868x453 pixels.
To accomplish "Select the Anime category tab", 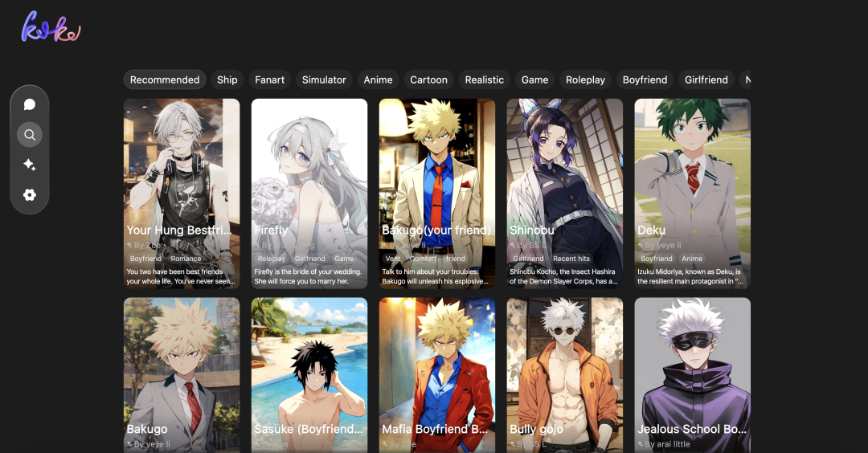I will 378,80.
